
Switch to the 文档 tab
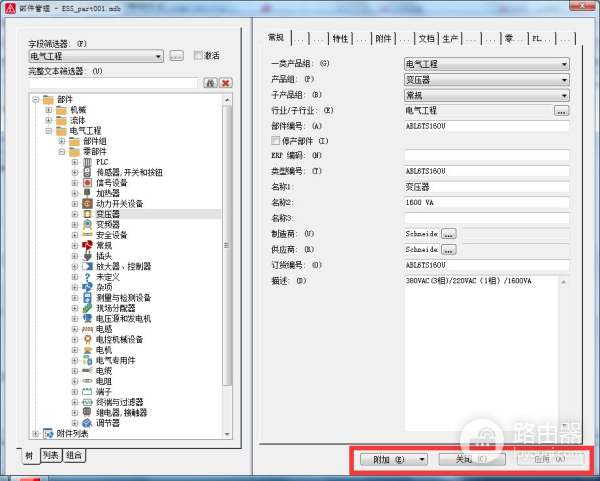point(426,39)
